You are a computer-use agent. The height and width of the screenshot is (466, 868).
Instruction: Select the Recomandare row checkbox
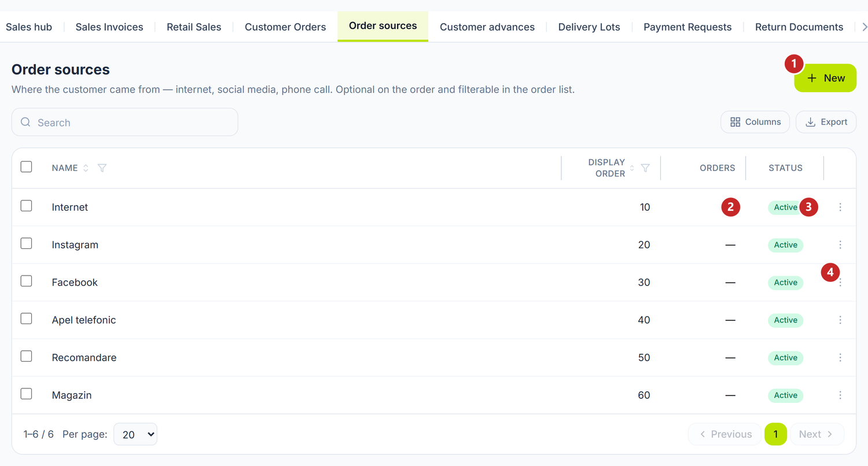26,356
